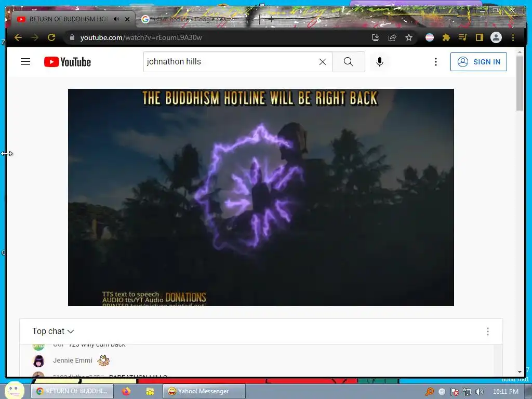Click the Jennie Emmi chat name
The height and width of the screenshot is (399, 532).
73,361
